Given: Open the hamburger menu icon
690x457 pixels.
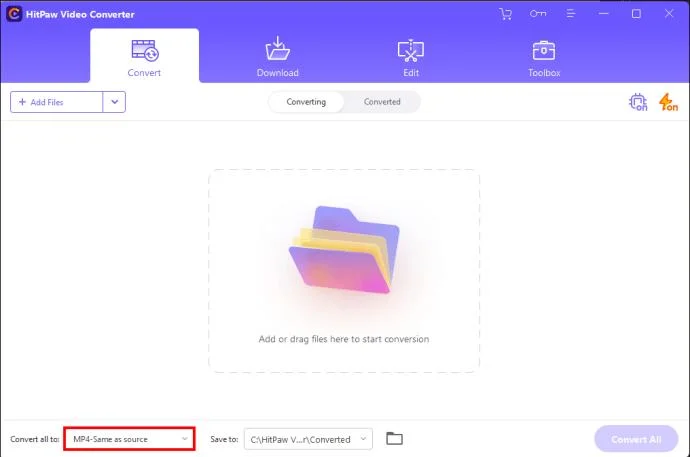Looking at the screenshot, I should [x=571, y=14].
